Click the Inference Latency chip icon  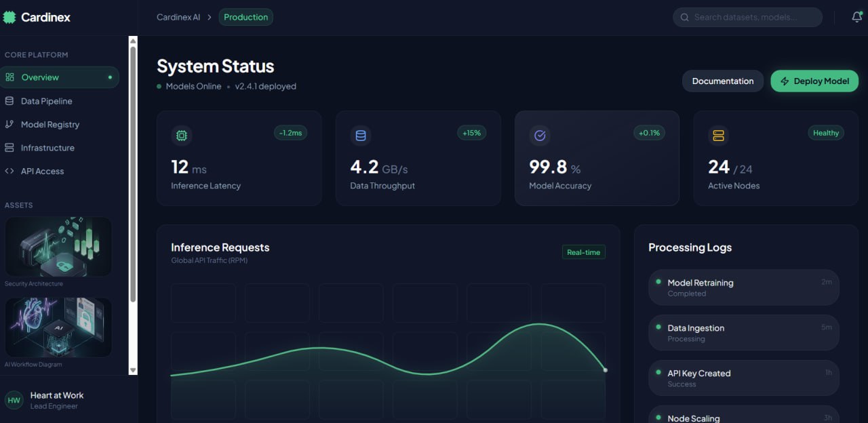182,136
